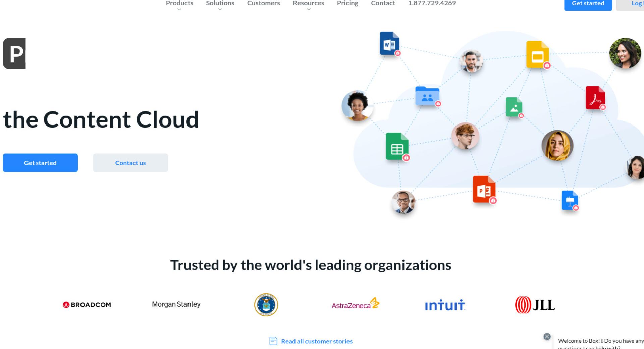Expand the Products menu chevron
Image resolution: width=644 pixels, height=349 pixels.
click(179, 9)
